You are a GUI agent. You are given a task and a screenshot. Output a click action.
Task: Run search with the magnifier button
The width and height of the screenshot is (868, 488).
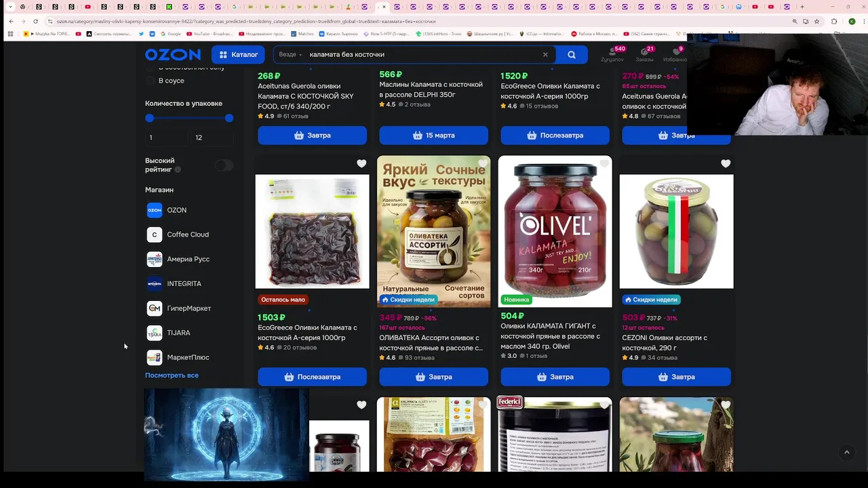[x=572, y=54]
